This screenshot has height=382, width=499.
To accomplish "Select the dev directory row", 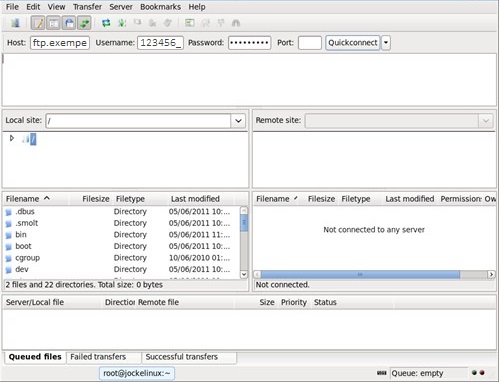I will click(122, 269).
